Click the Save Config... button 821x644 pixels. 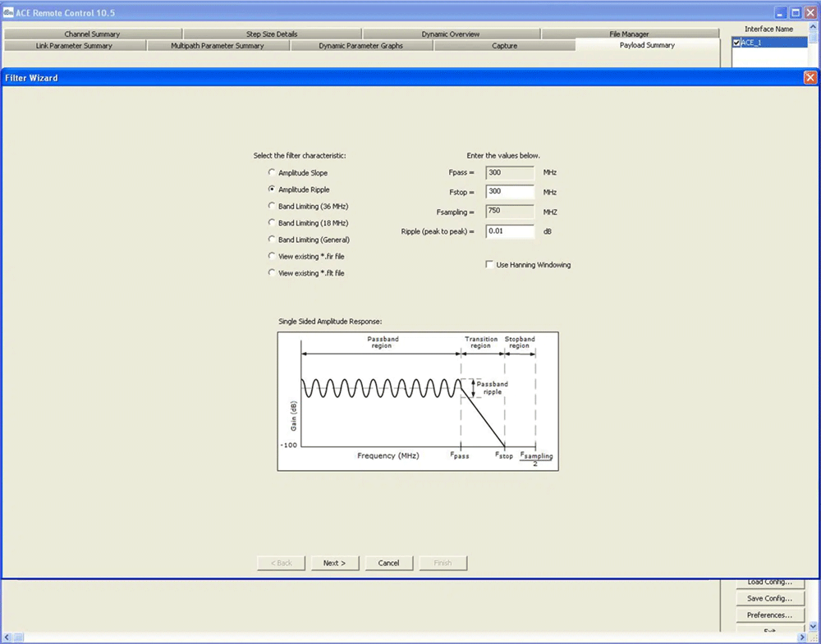click(x=769, y=599)
